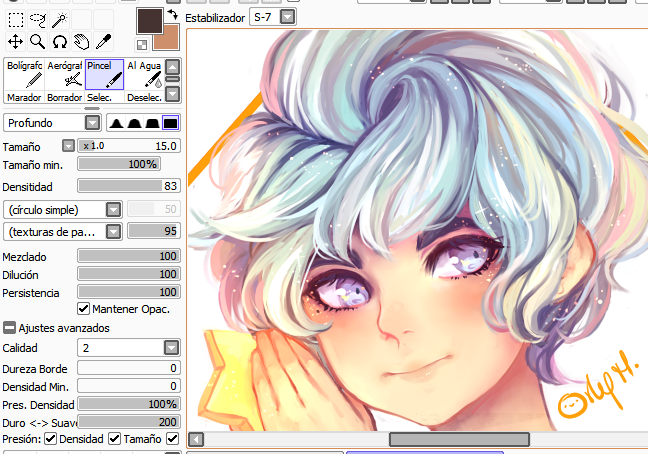Adjust the Tamaño 15.0 size slider
This screenshot has width=648, height=454.
pyautogui.click(x=129, y=146)
